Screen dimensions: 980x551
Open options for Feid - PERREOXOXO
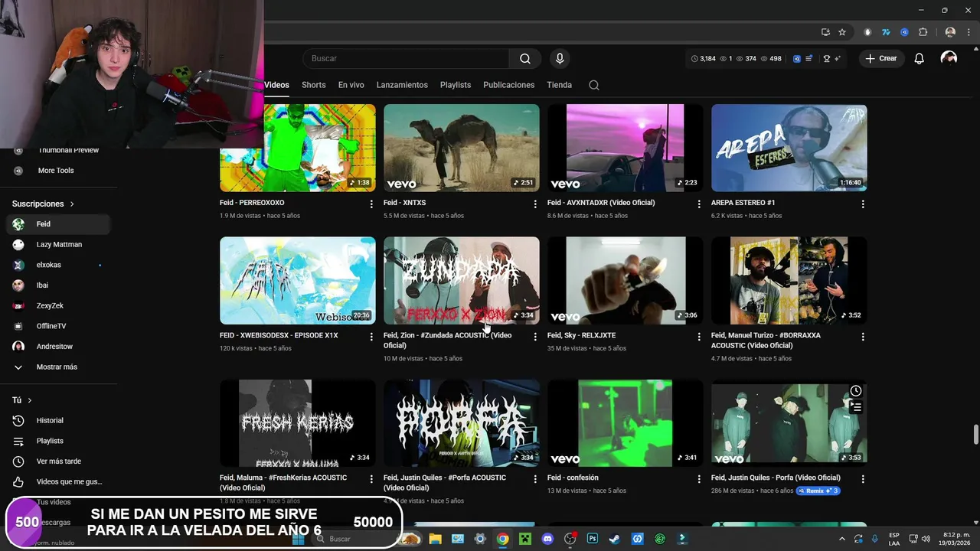[371, 204]
